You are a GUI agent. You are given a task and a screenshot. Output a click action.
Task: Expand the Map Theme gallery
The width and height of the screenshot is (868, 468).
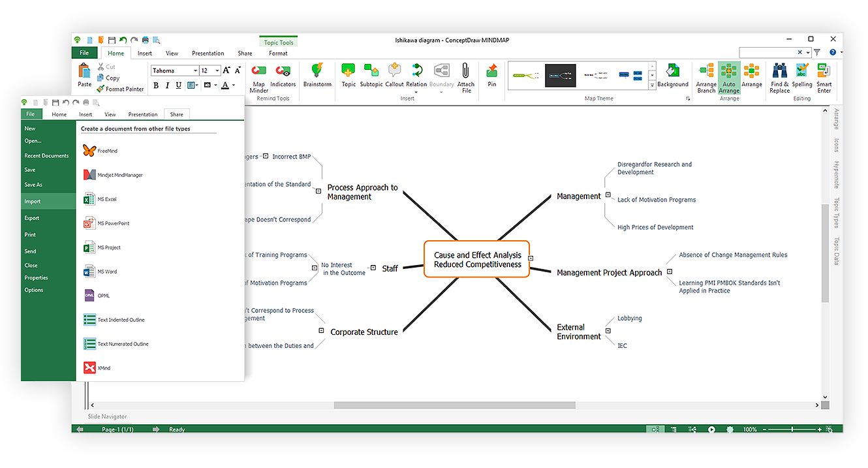[x=652, y=86]
